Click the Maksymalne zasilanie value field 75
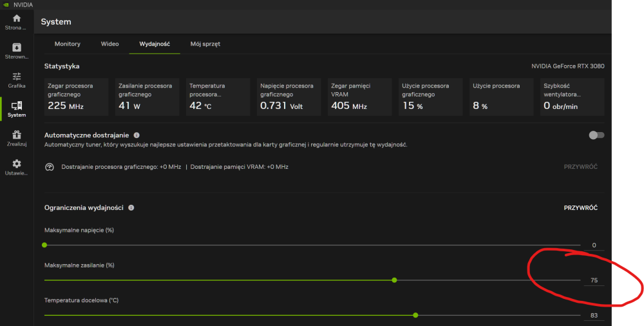This screenshot has height=326, width=644. 593,280
